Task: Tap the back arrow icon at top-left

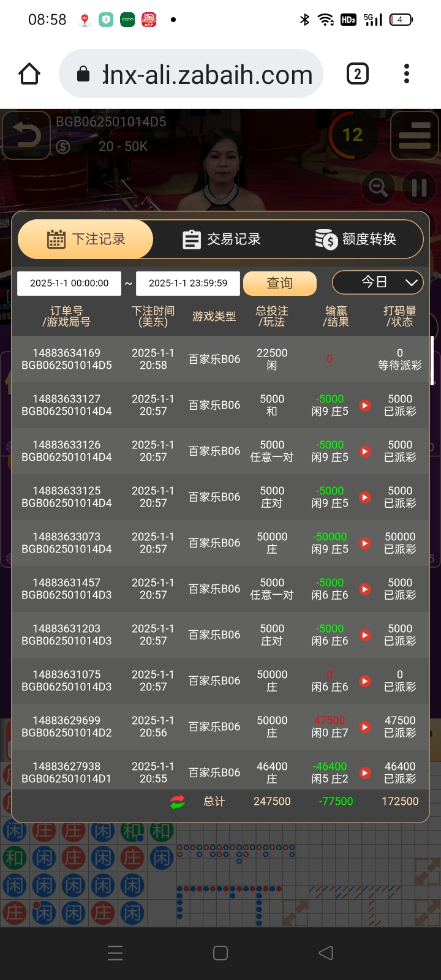Action: (x=26, y=135)
